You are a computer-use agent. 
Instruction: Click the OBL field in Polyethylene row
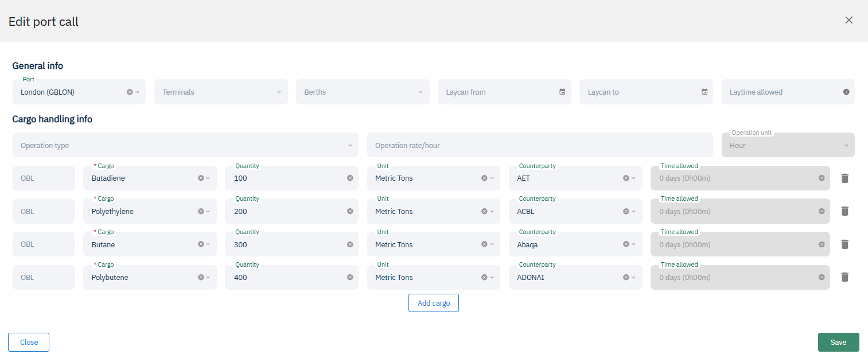coord(44,211)
